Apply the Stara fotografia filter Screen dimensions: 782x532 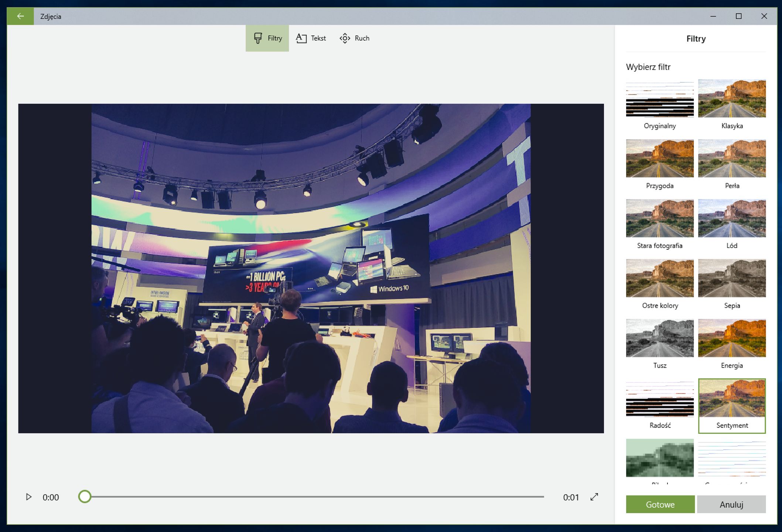tap(659, 218)
